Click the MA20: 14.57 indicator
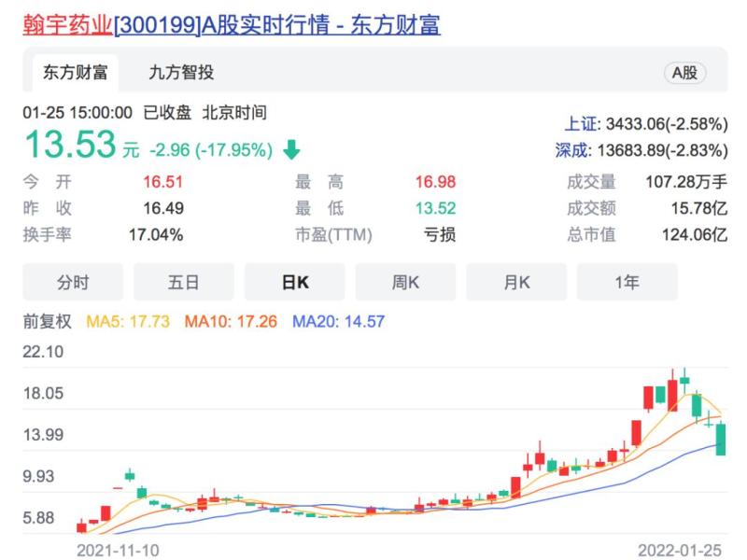The height and width of the screenshot is (560, 747). (338, 321)
